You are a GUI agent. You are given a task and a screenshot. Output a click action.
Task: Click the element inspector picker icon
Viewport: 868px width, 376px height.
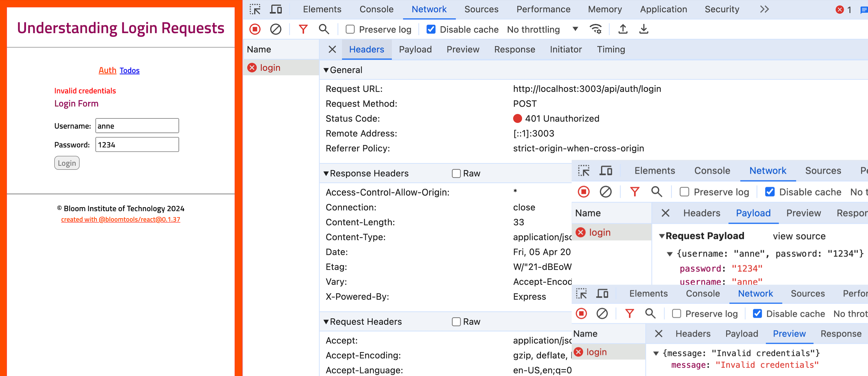pos(255,9)
